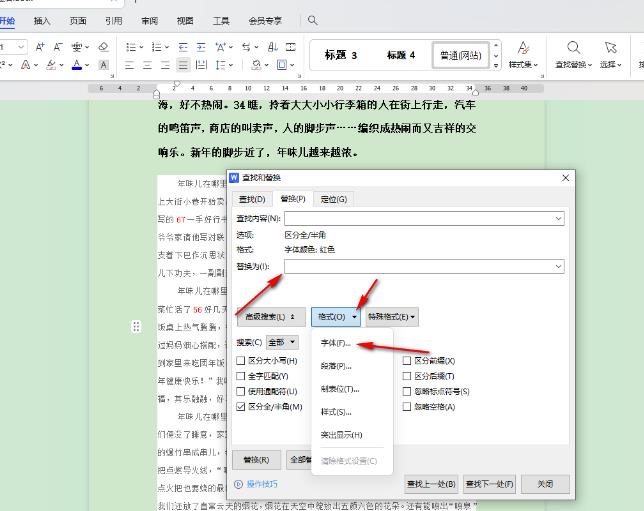Click the 查找下一处(F) button
Viewport: 644px width, 511px height.
tap(489, 484)
